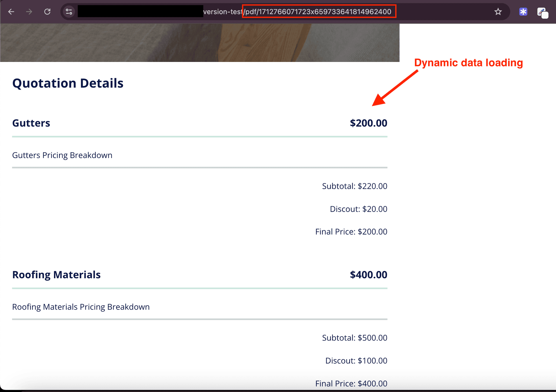Click Gutters Final Price $200.00

tap(351, 232)
